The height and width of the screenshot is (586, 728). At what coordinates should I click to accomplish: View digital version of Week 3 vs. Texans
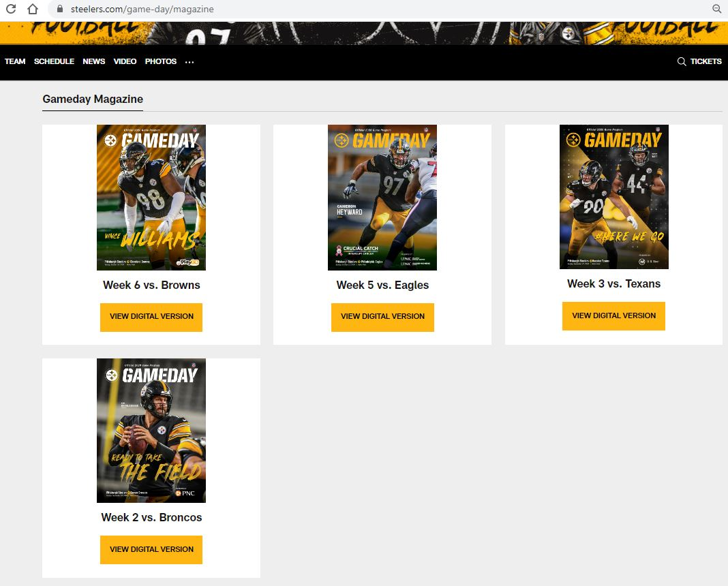tap(613, 316)
